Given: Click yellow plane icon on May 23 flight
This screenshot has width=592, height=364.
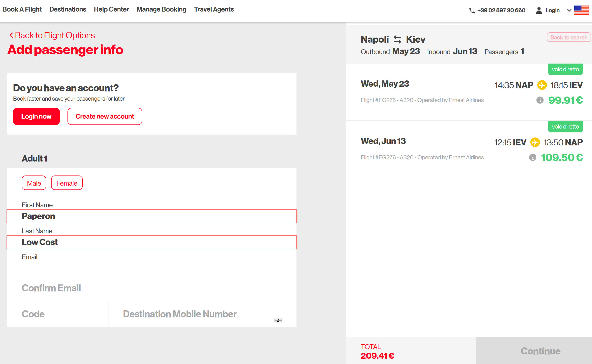Looking at the screenshot, I should (542, 85).
